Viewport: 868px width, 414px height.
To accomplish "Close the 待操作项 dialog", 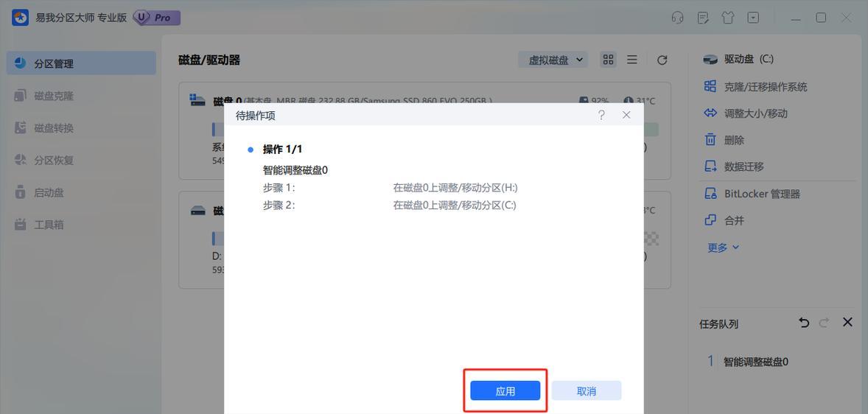I will pyautogui.click(x=626, y=115).
